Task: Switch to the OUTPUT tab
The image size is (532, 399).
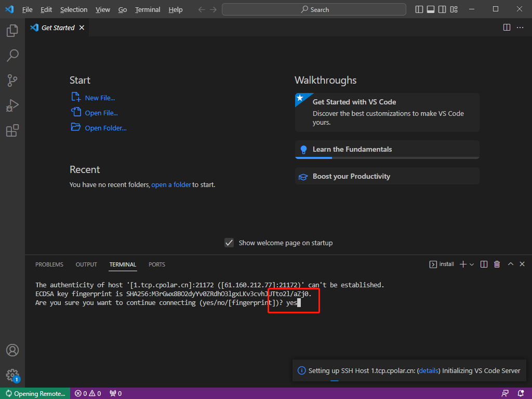Action: click(86, 264)
